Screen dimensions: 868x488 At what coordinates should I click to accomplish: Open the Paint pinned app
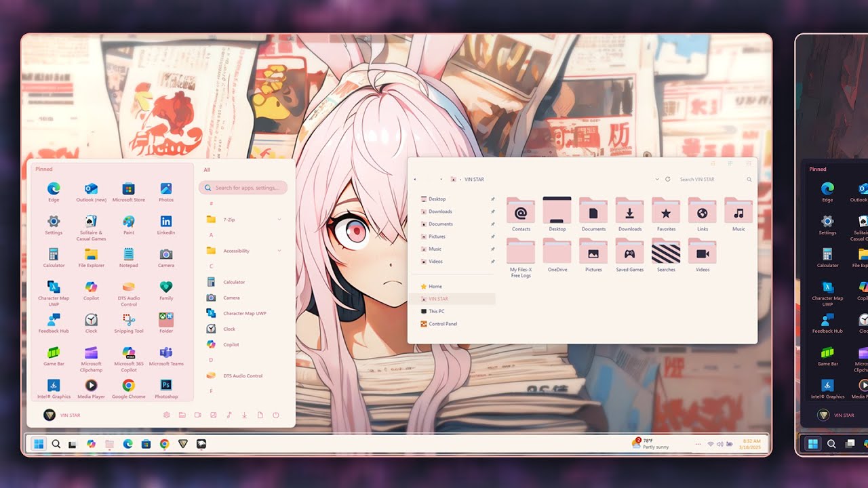coord(128,224)
